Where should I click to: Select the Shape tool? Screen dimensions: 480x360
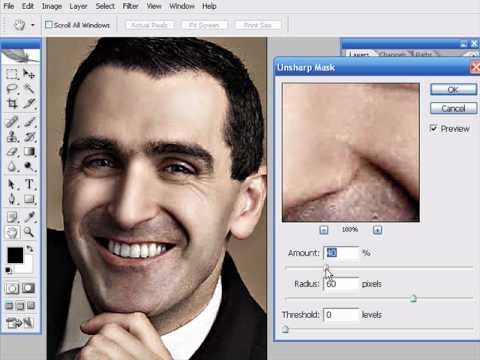click(29, 199)
